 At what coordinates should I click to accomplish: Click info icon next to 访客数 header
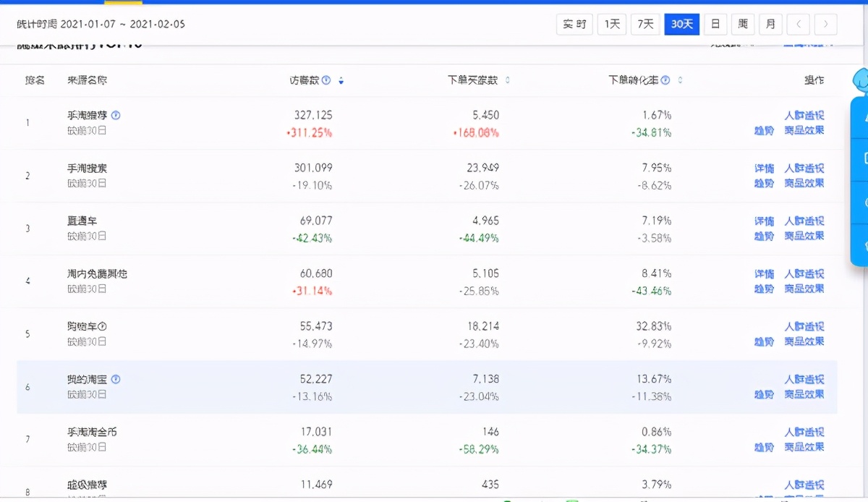click(326, 80)
